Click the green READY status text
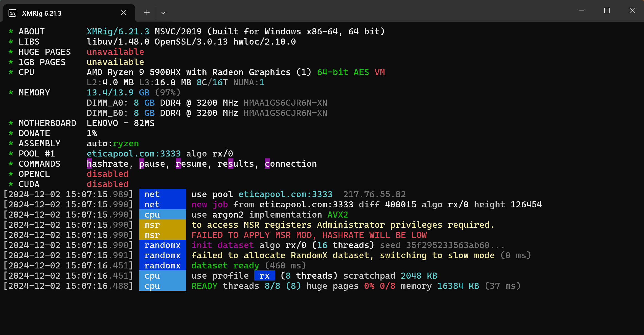This screenshot has height=335, width=644. coord(204,286)
